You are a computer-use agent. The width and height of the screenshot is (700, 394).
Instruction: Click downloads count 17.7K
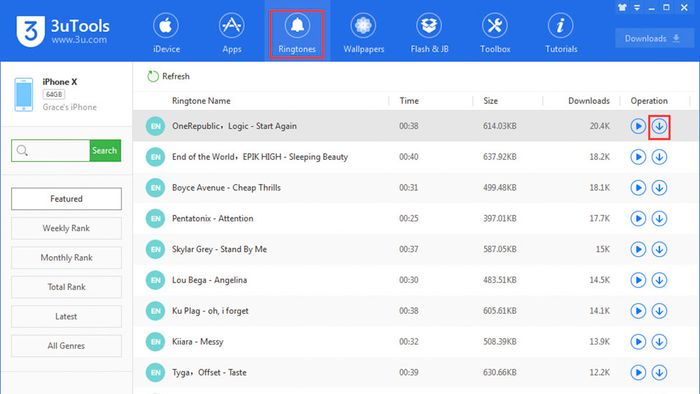600,219
